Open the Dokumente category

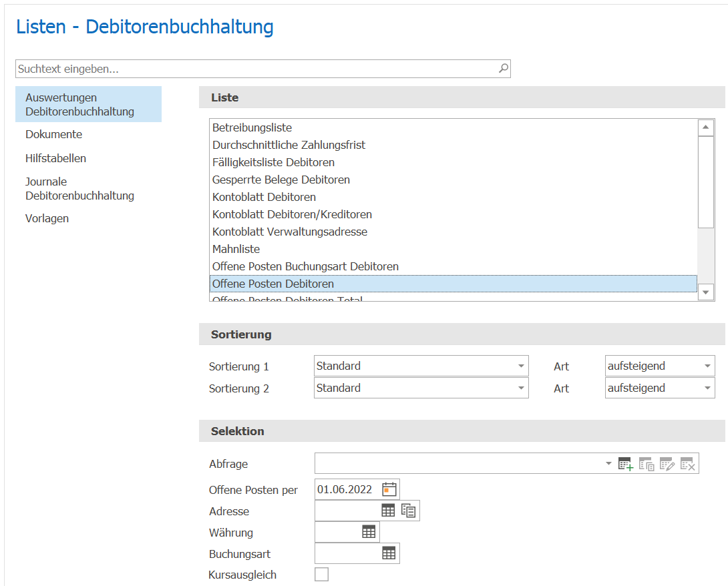point(54,134)
